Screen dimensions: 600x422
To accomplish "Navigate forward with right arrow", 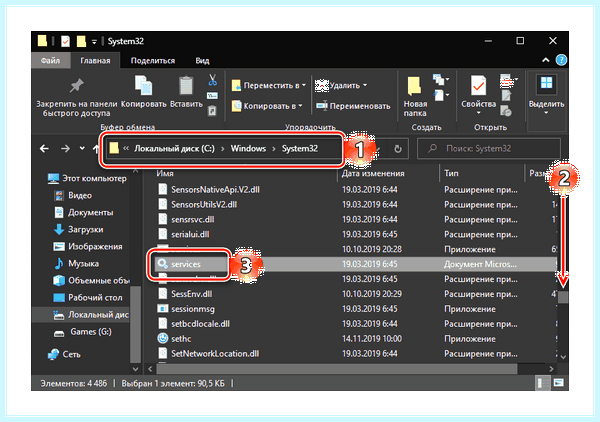I will pos(65,148).
